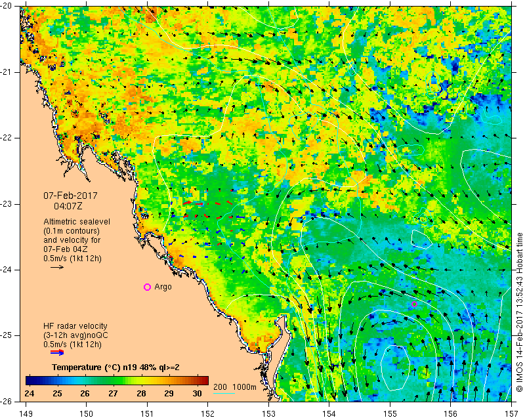The width and height of the screenshot is (525, 420).
Task: Click the 153 longitude axis label
Action: (268, 413)
